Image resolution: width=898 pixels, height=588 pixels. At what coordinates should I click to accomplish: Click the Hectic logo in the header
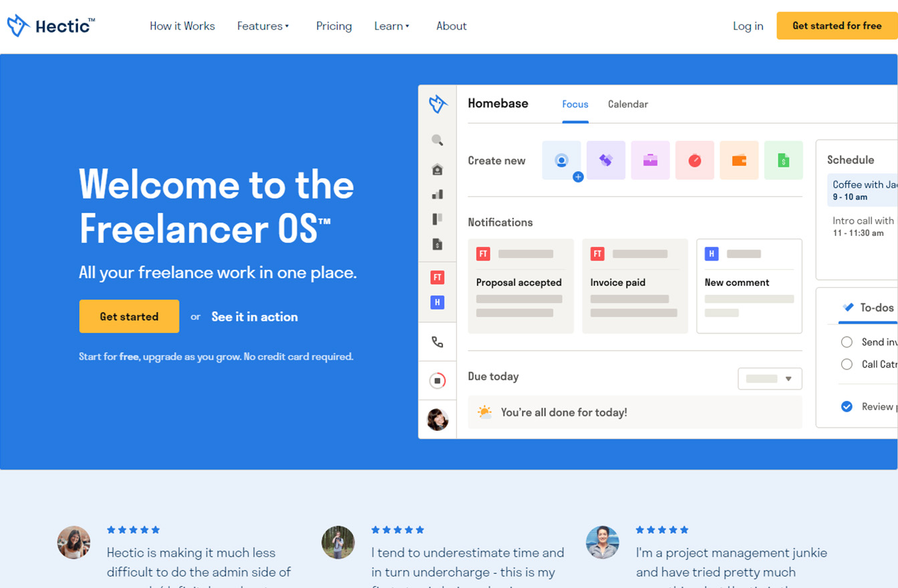tap(51, 26)
